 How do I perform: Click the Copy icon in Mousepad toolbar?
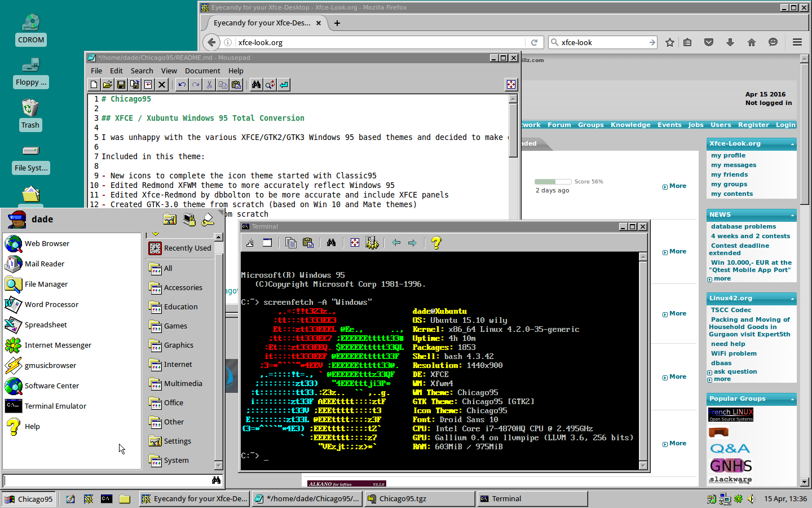223,85
